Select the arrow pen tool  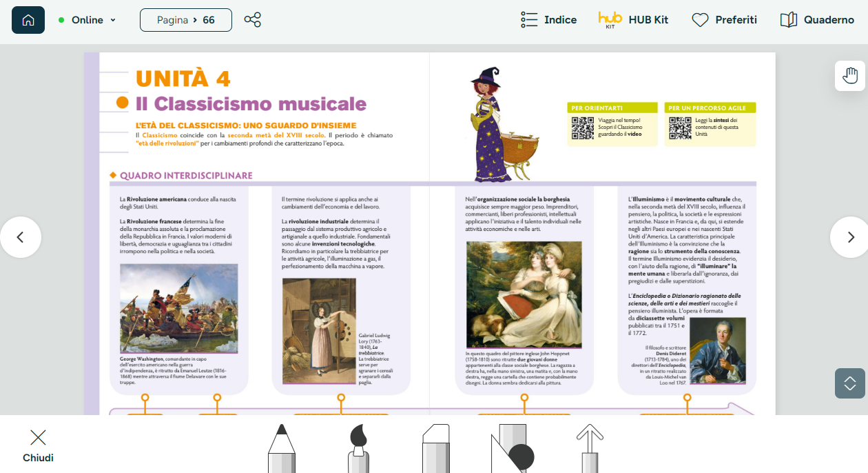coord(590,448)
